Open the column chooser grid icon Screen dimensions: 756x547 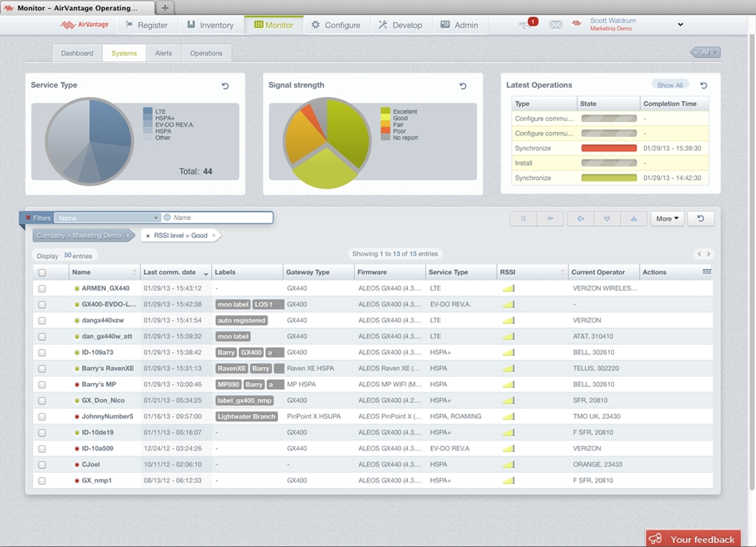[x=707, y=272]
